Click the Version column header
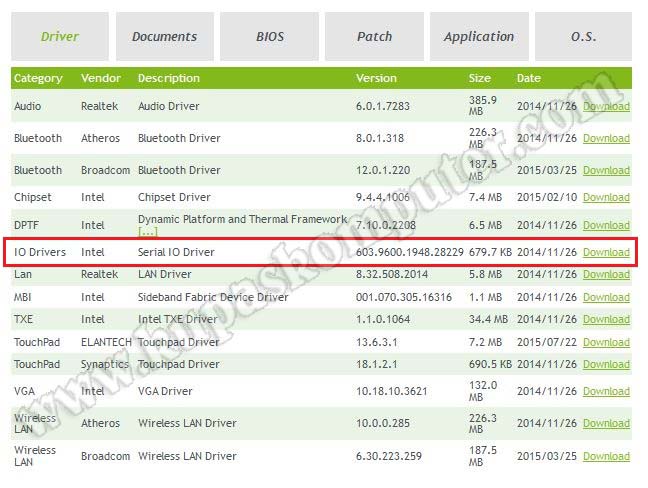The width and height of the screenshot is (648, 488). [376, 78]
